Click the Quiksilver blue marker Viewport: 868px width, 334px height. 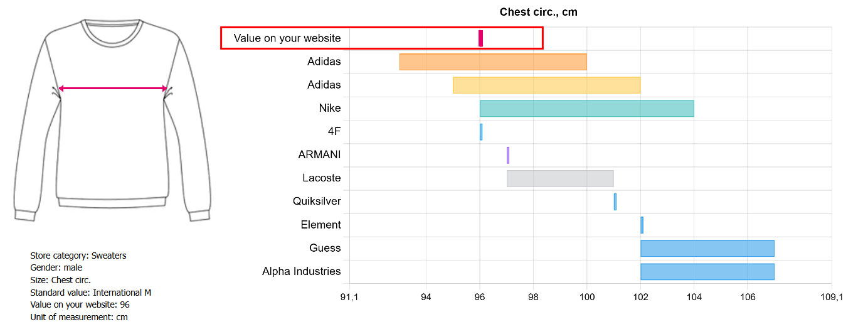pyautogui.click(x=615, y=202)
